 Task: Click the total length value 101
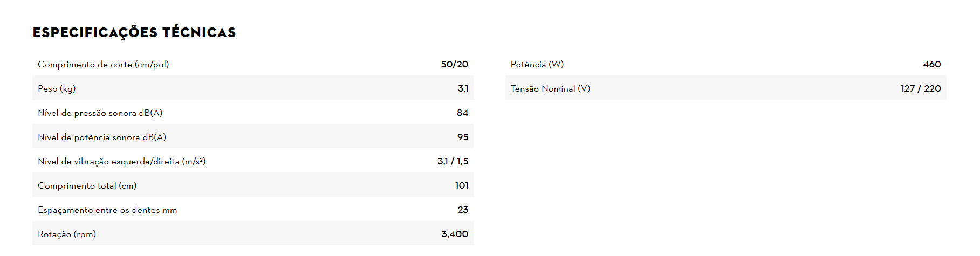coord(461,186)
